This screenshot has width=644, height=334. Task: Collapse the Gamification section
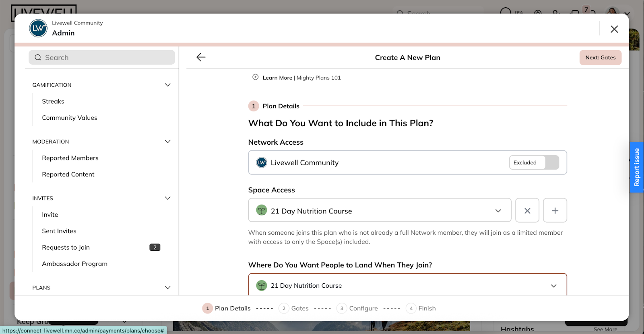[168, 85]
